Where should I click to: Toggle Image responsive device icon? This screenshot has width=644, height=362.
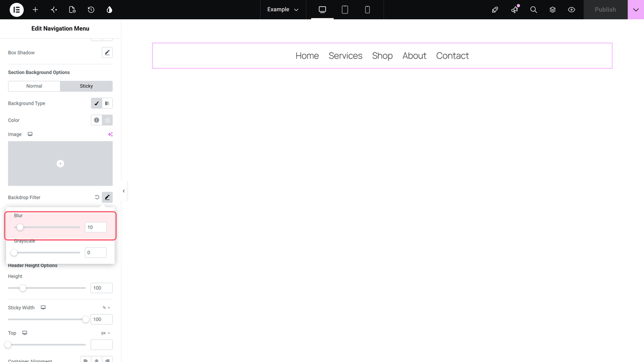(x=30, y=134)
